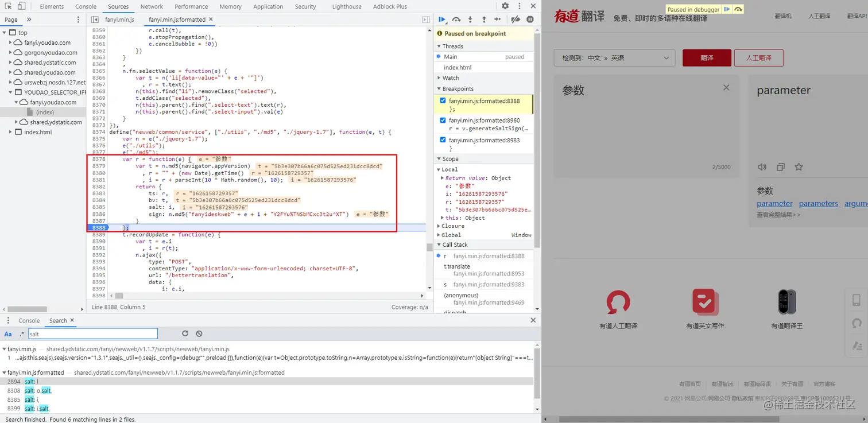Screen dimensions: 868x423
Task: Open the Page pane more-options menu
Action: coord(79,20)
